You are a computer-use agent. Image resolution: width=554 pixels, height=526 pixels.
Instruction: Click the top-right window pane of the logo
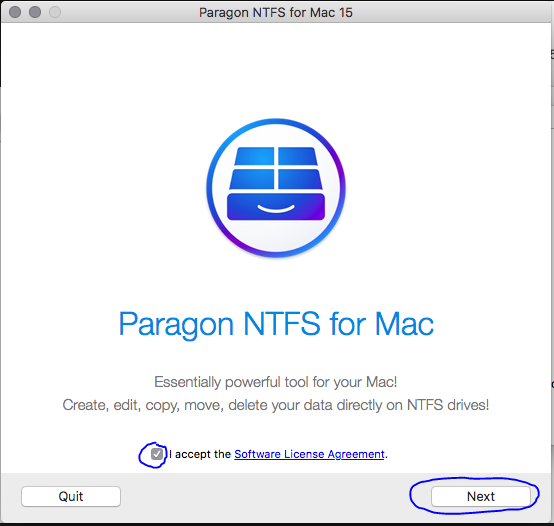297,156
